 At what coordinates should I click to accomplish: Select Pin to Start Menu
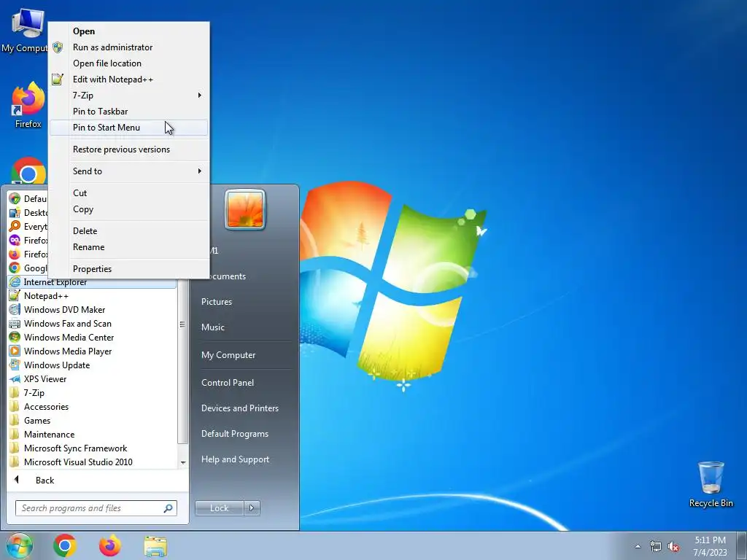pos(128,128)
